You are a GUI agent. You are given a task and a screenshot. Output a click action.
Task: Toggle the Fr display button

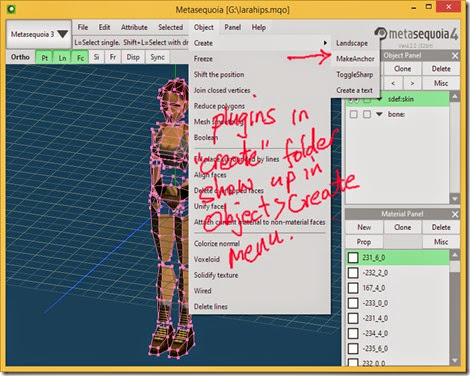(x=113, y=57)
